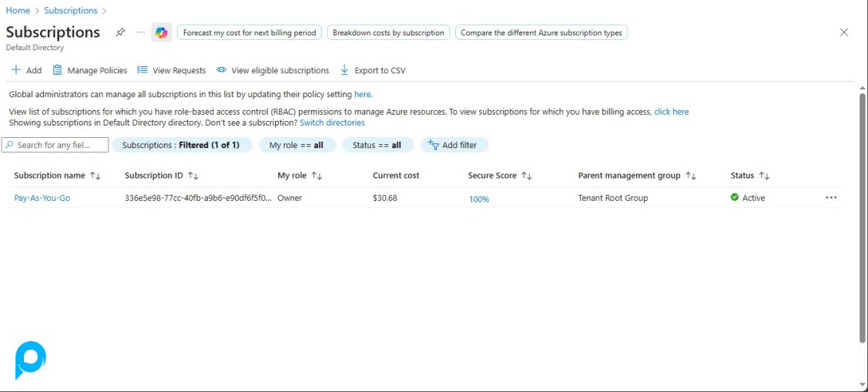Viewport: 868px width, 392px height.
Task: Click Switch directories link
Action: (x=332, y=122)
